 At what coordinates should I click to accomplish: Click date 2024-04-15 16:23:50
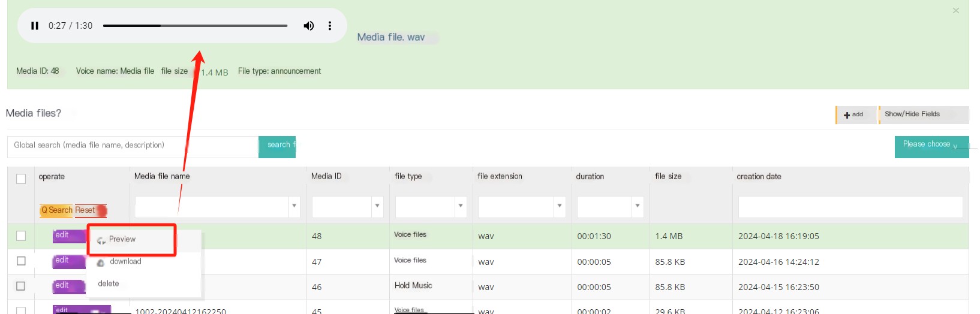pyautogui.click(x=778, y=287)
